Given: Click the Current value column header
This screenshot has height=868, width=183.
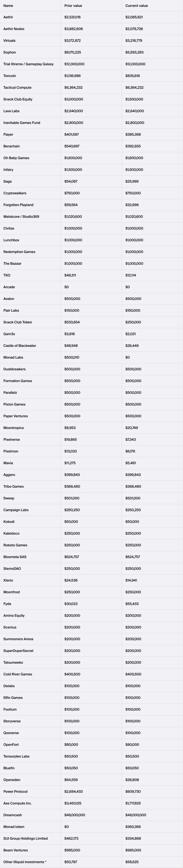Looking at the screenshot, I should pyautogui.click(x=136, y=6).
